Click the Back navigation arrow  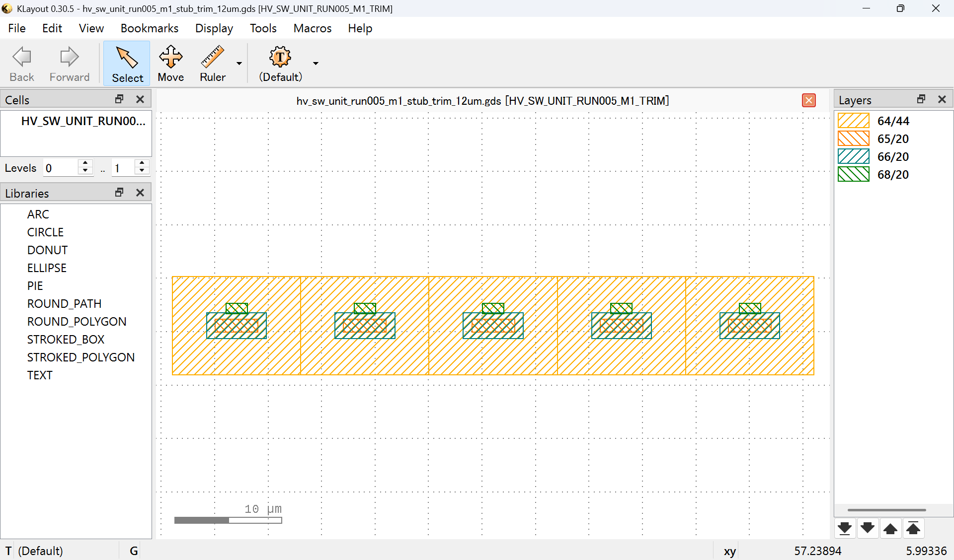coord(22,64)
